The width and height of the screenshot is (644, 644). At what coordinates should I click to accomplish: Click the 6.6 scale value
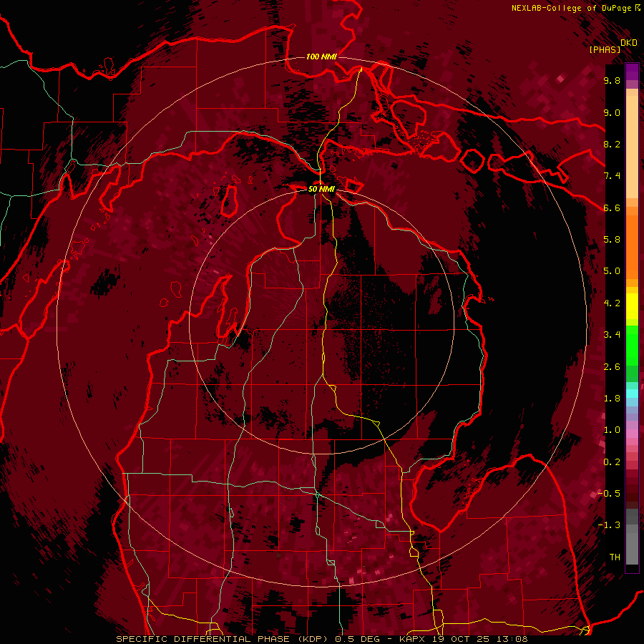coord(612,208)
